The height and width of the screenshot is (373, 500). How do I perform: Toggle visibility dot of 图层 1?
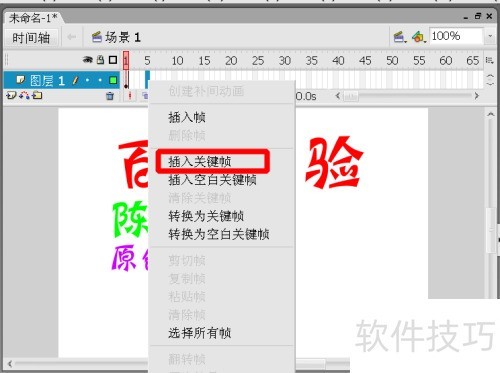[x=87, y=80]
